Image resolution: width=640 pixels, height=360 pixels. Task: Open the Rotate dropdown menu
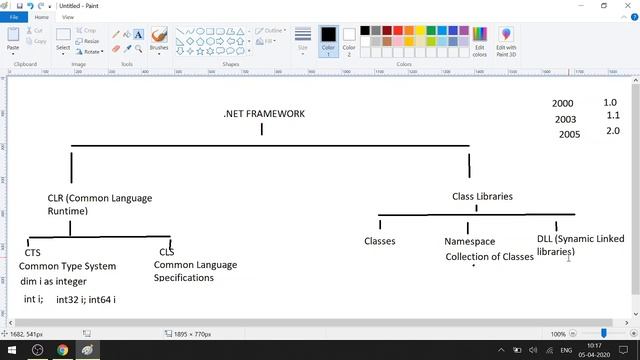pos(90,52)
